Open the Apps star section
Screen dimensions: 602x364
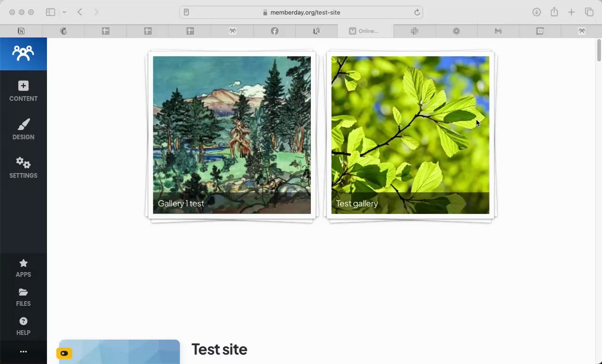pos(23,268)
